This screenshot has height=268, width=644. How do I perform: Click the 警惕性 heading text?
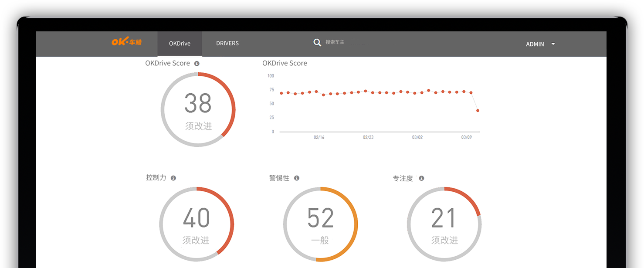[279, 178]
